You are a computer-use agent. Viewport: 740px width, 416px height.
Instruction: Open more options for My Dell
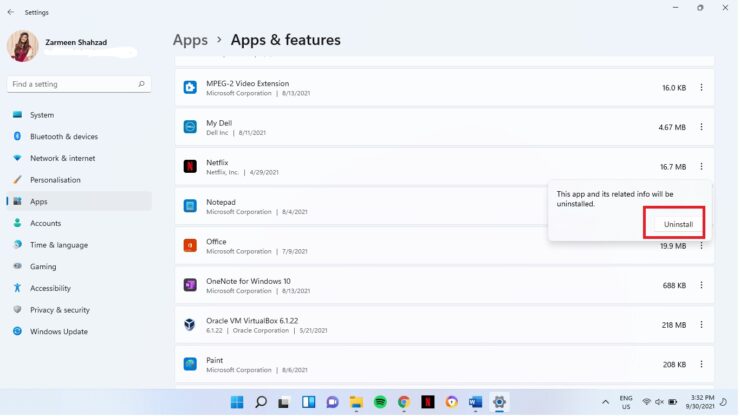pos(701,127)
